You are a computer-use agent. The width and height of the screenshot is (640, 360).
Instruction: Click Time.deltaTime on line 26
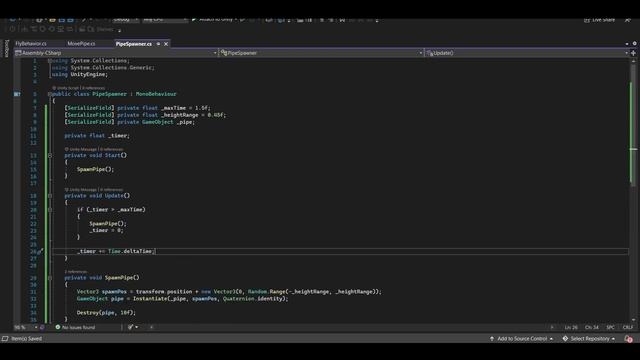pos(130,251)
